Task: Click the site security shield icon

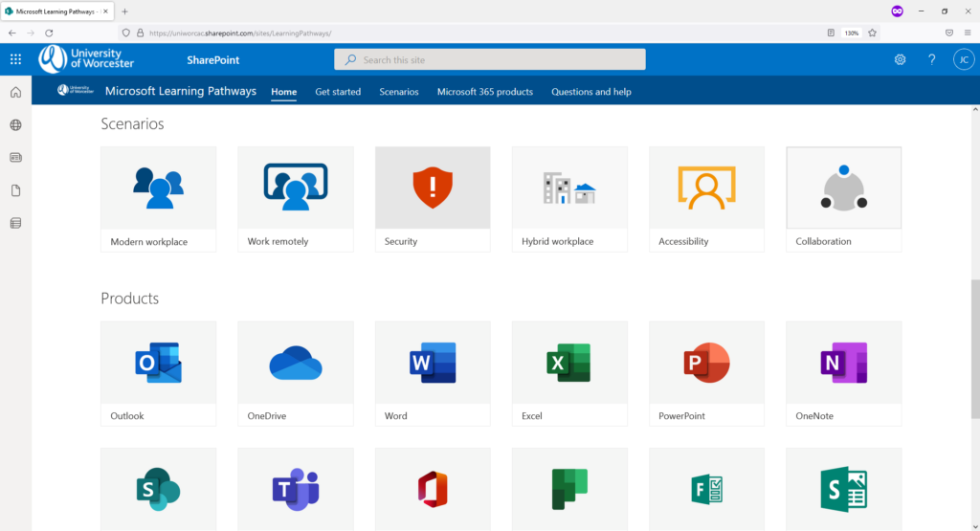Action: pos(126,33)
